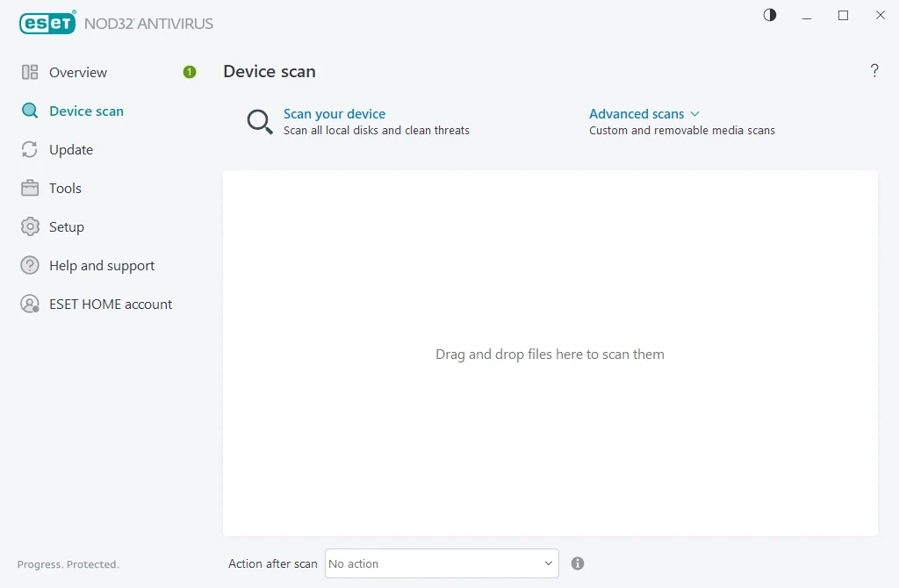This screenshot has width=899, height=588.
Task: Click the NOD32 ANTIVIRUS product title
Action: point(148,24)
